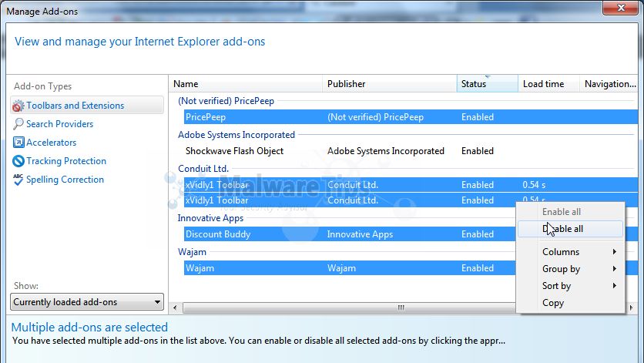Click the Tracking Protection icon
The image size is (644, 363).
click(x=18, y=161)
